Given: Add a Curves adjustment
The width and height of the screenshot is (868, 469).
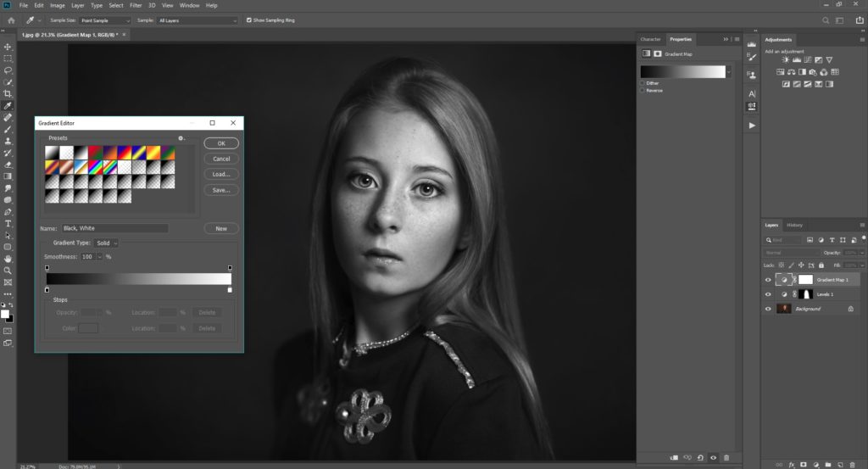Looking at the screenshot, I should click(808, 60).
